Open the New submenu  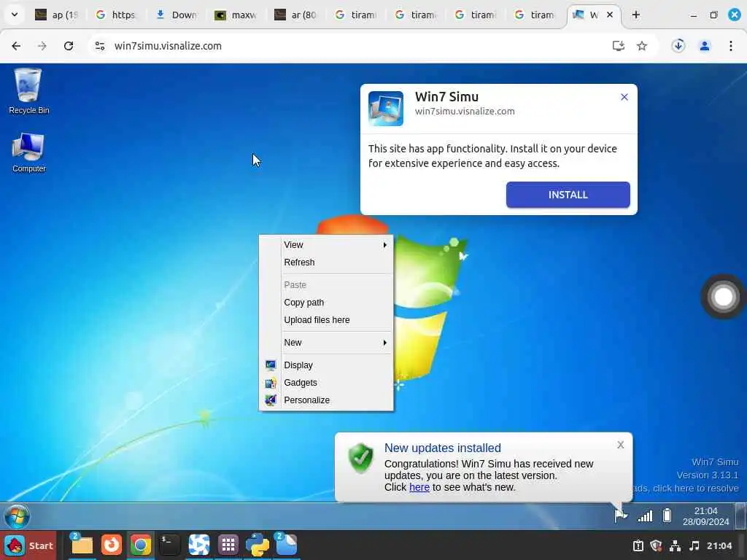coord(326,343)
